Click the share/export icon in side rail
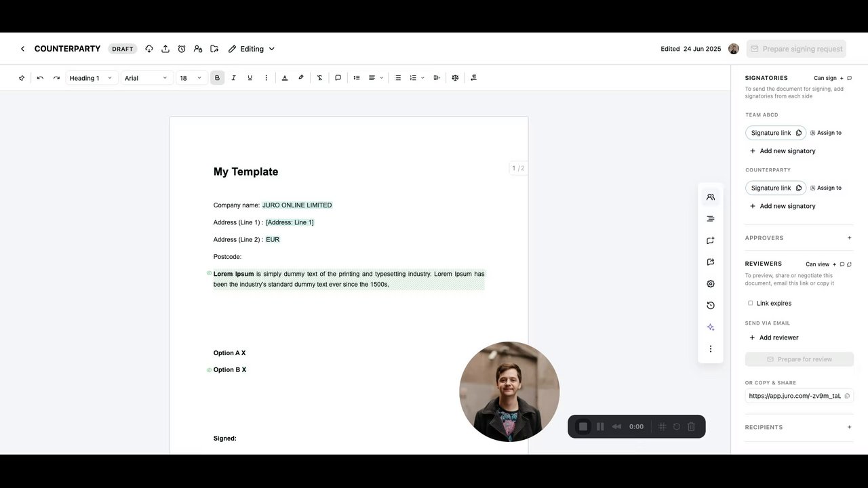868x488 pixels. pos(711,262)
